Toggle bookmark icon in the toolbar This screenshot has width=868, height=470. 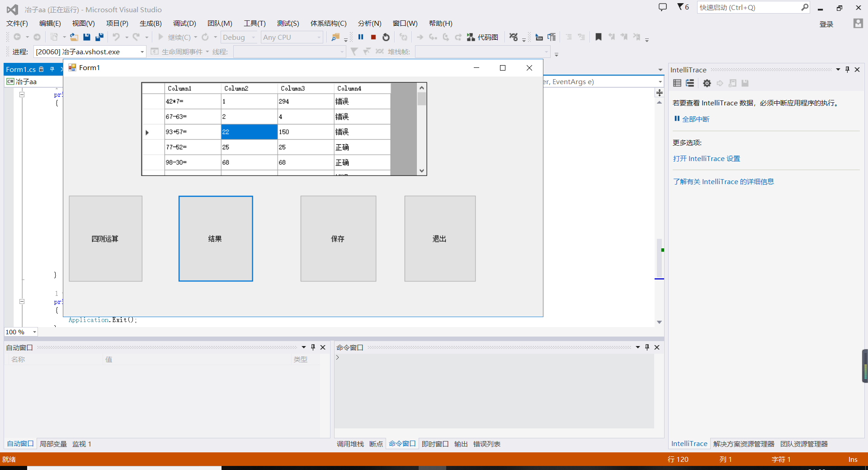click(598, 37)
